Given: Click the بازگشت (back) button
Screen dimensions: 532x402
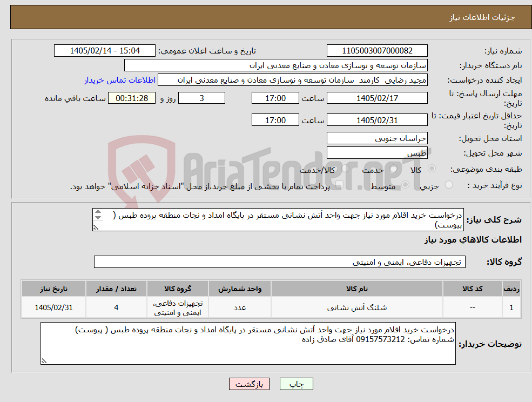Looking at the screenshot, I should pos(249,384).
